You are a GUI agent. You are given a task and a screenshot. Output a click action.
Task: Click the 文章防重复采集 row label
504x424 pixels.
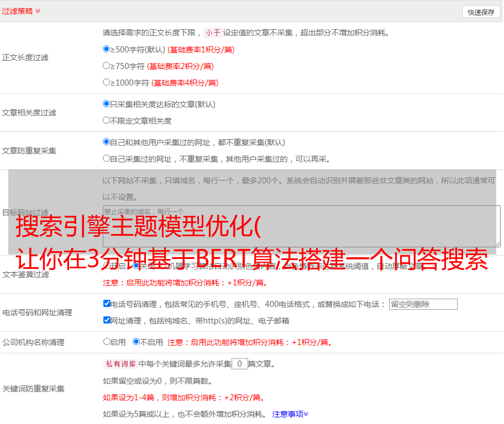[29, 151]
